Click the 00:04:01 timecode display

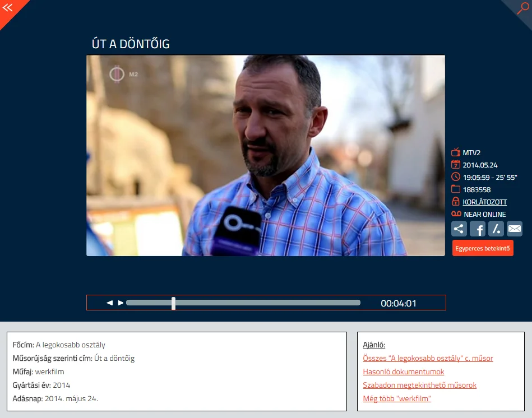[399, 304]
